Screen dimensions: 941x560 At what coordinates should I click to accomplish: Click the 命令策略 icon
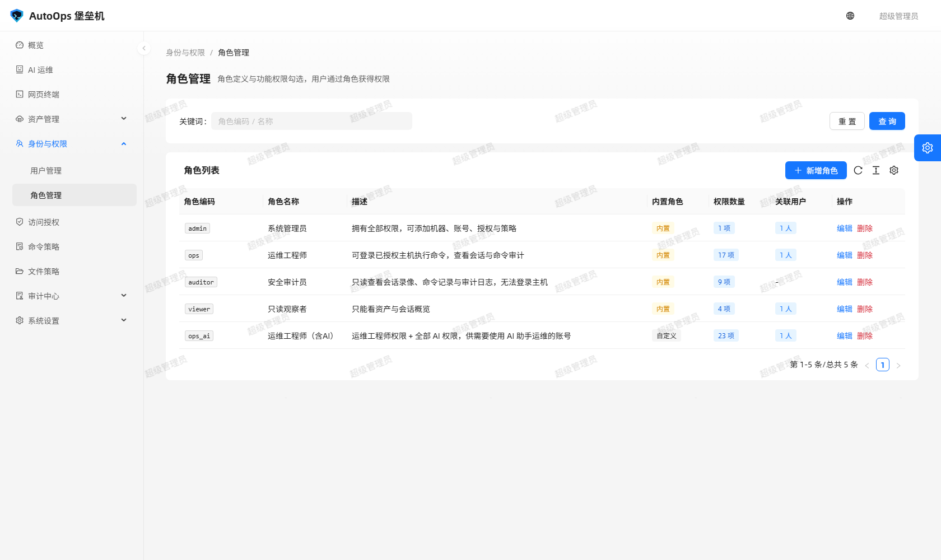(x=20, y=246)
